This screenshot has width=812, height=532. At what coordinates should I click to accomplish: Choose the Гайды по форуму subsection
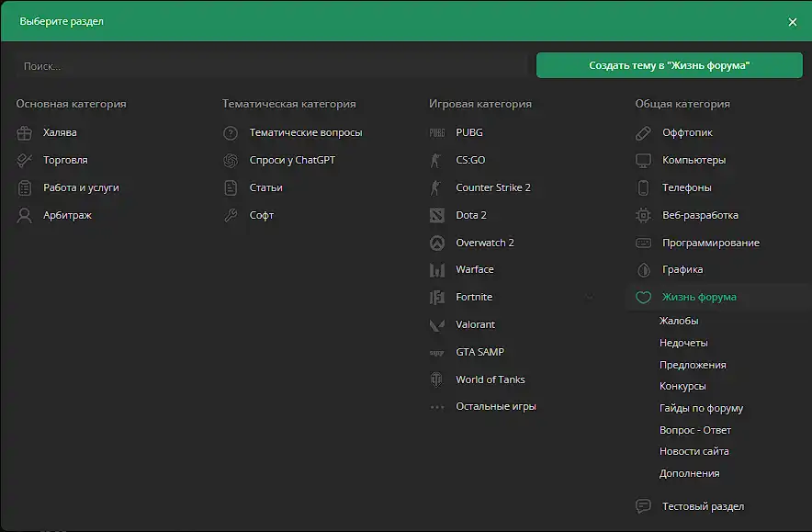point(701,409)
